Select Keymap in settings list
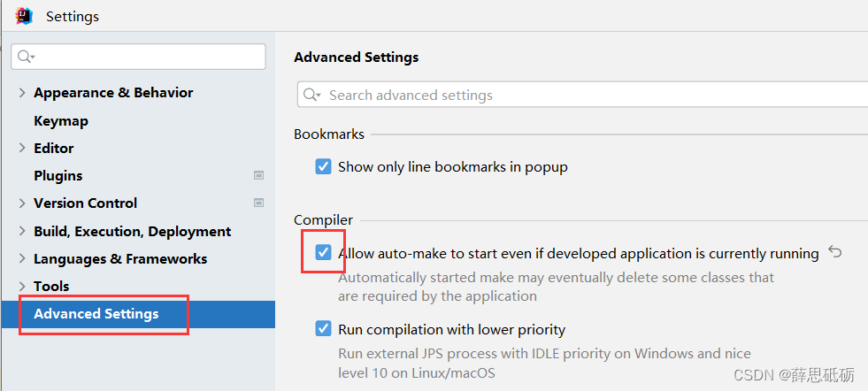This screenshot has width=868, height=391. [61, 120]
